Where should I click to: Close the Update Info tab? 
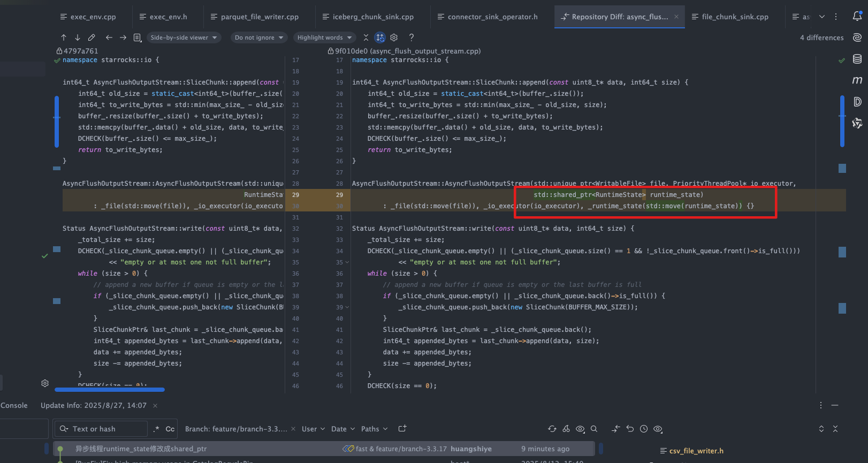[155, 406]
